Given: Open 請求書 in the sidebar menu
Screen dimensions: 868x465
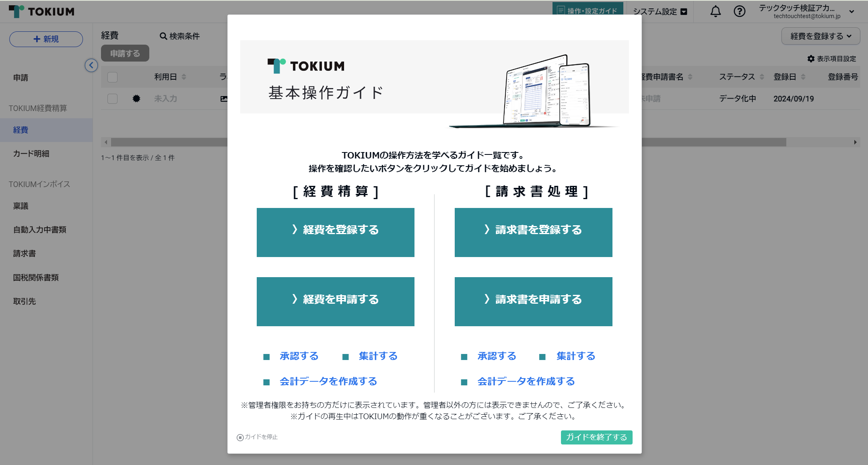Looking at the screenshot, I should [25, 253].
